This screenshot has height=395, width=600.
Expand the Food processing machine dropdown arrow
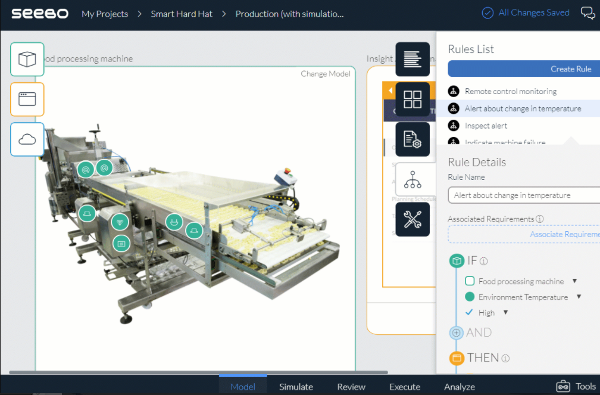(x=574, y=281)
